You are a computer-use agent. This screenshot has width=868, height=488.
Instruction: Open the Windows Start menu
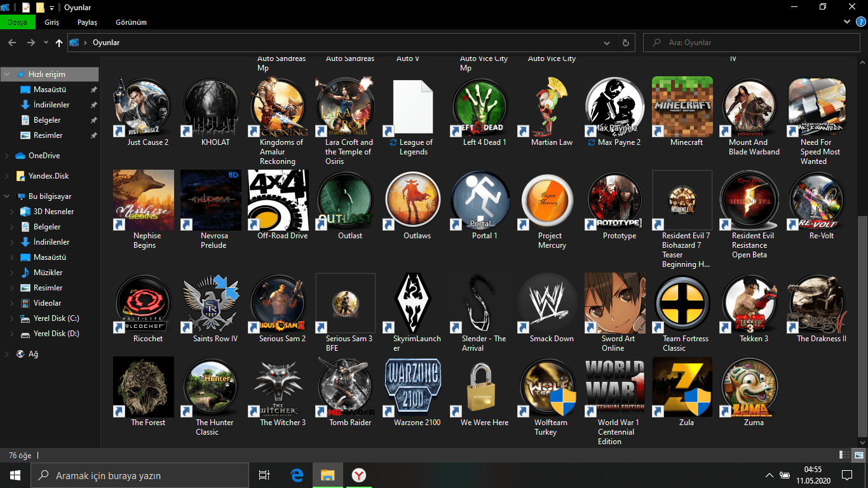tap(15, 475)
